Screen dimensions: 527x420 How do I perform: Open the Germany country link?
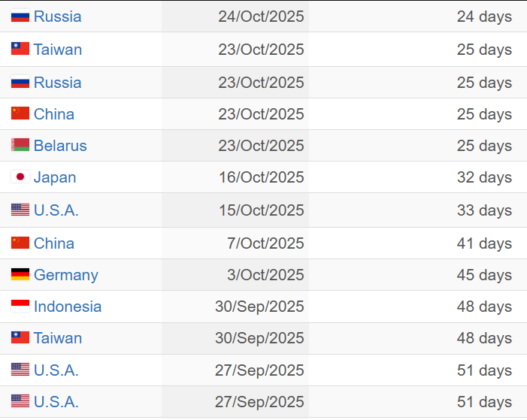tap(65, 275)
